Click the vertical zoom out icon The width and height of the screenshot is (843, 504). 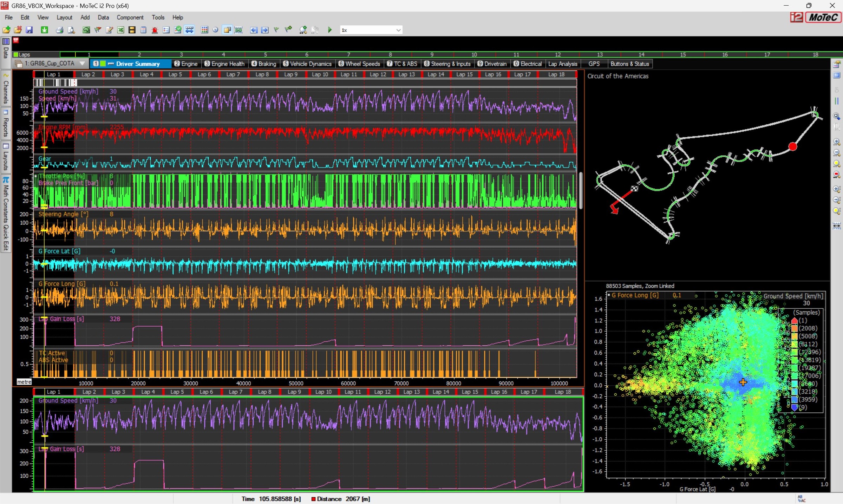[837, 200]
